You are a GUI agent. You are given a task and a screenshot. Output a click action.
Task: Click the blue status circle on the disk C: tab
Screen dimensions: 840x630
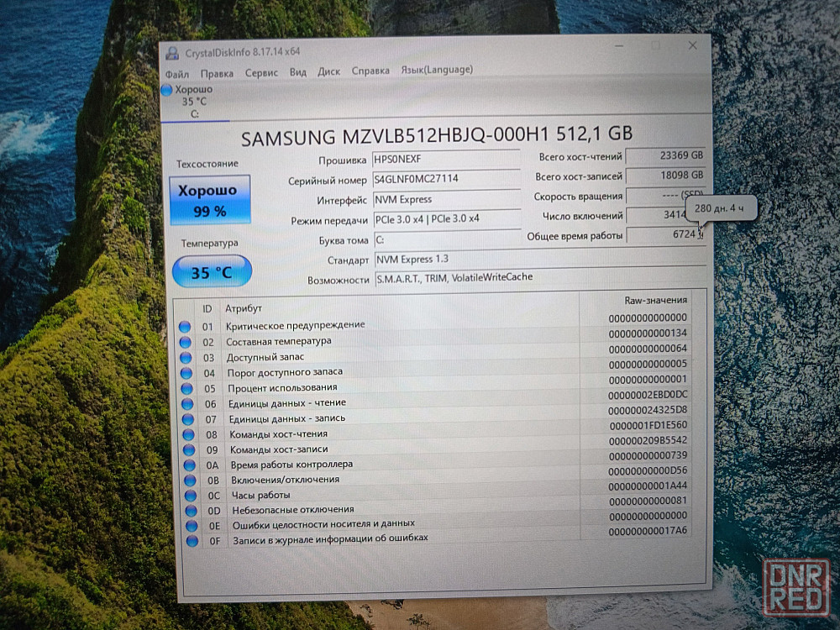click(x=166, y=90)
